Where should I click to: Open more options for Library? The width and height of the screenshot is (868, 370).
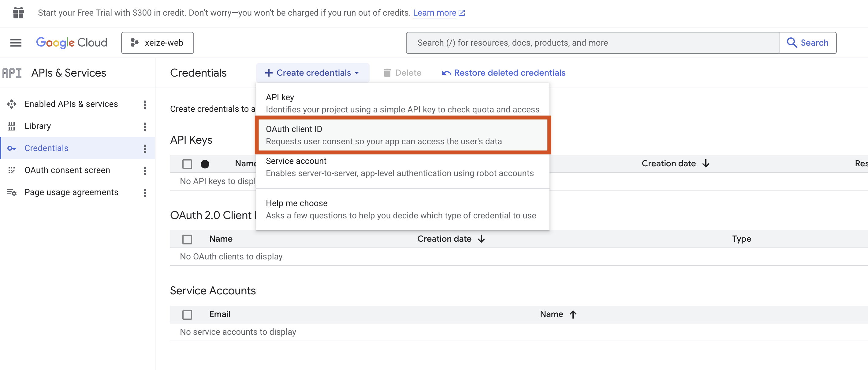[145, 126]
